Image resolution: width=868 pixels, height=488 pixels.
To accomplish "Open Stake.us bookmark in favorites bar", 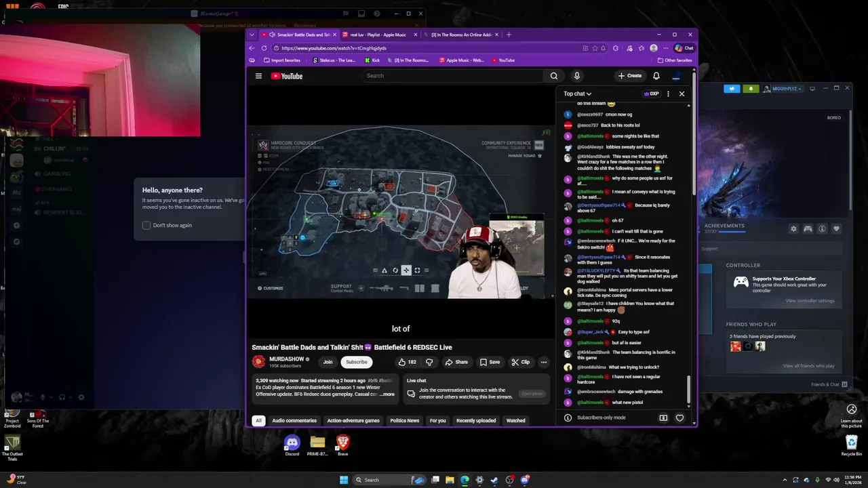I will 334,60.
